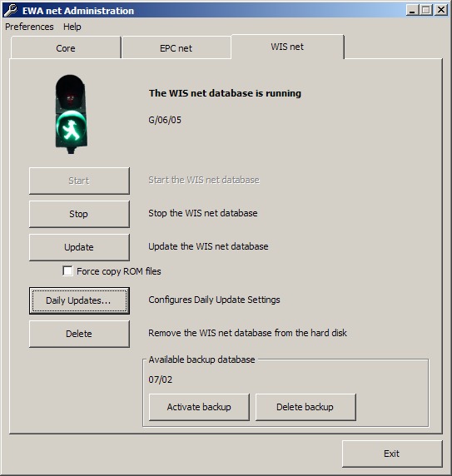Click 'Update the WIS net database' label
The image size is (452, 476).
[208, 246]
